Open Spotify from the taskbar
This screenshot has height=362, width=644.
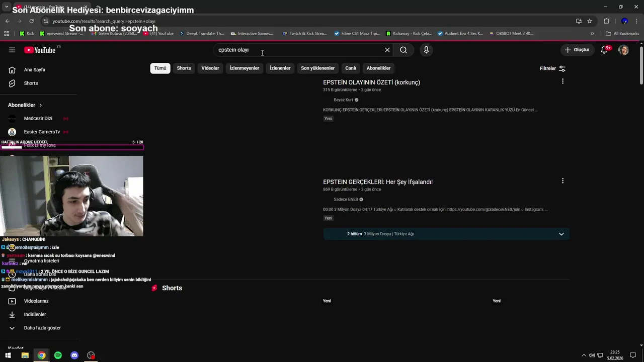pyautogui.click(x=58, y=355)
